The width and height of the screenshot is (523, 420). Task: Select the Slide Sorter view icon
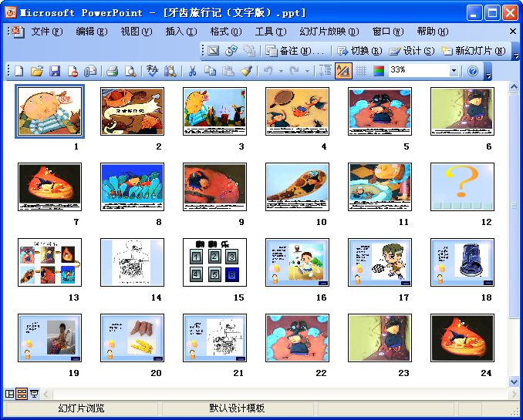click(22, 394)
